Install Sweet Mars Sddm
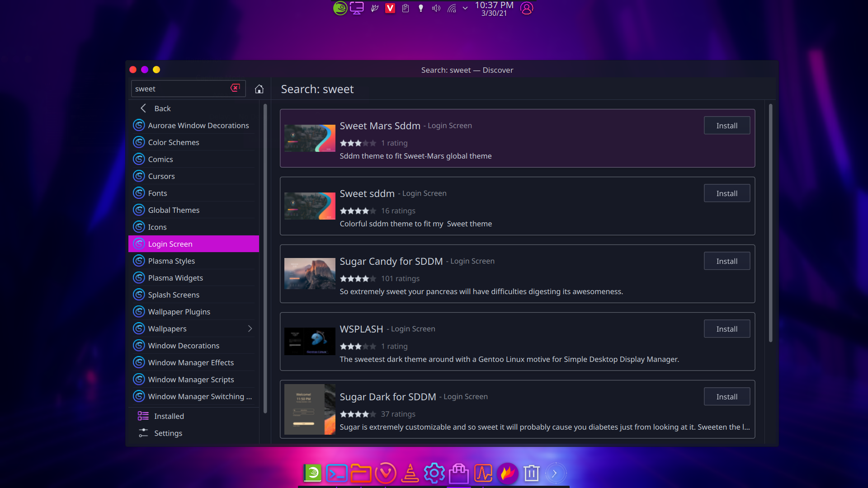 (727, 126)
